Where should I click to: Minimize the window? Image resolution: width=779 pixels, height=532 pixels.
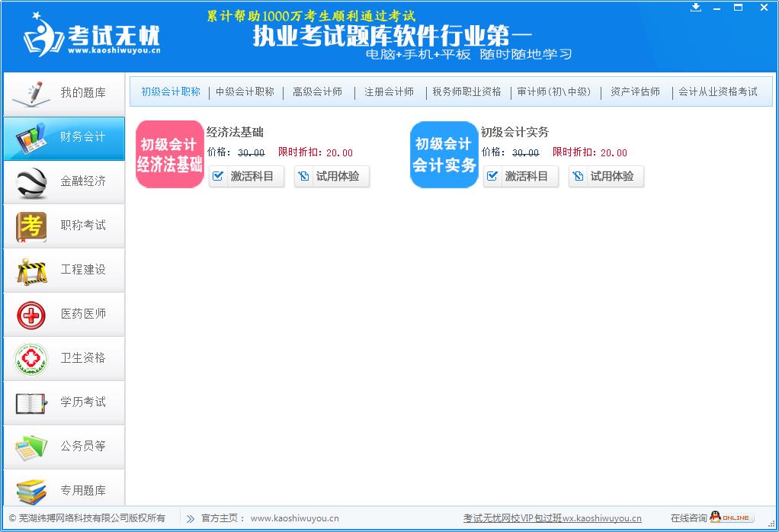[716, 8]
